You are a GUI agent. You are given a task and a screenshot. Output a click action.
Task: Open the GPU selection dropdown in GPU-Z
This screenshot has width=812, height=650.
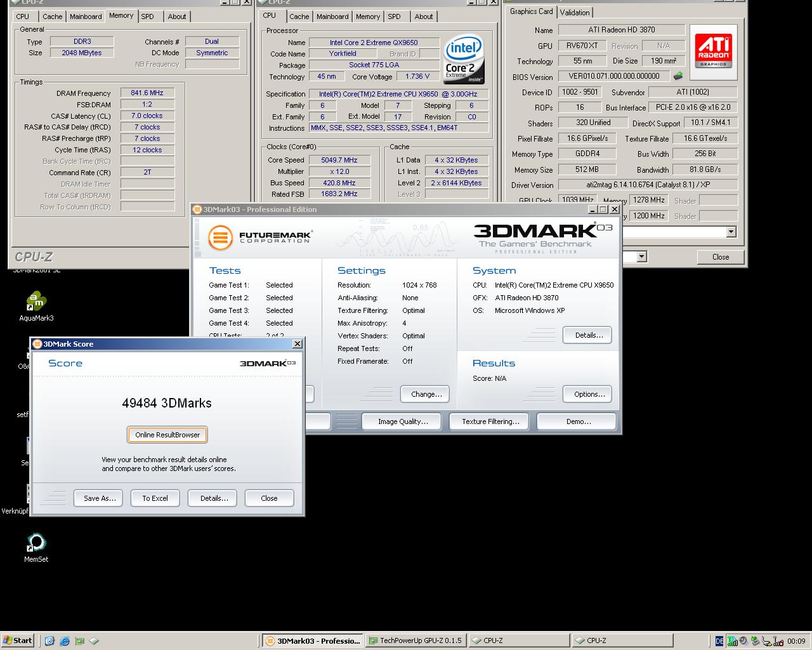pyautogui.click(x=731, y=232)
